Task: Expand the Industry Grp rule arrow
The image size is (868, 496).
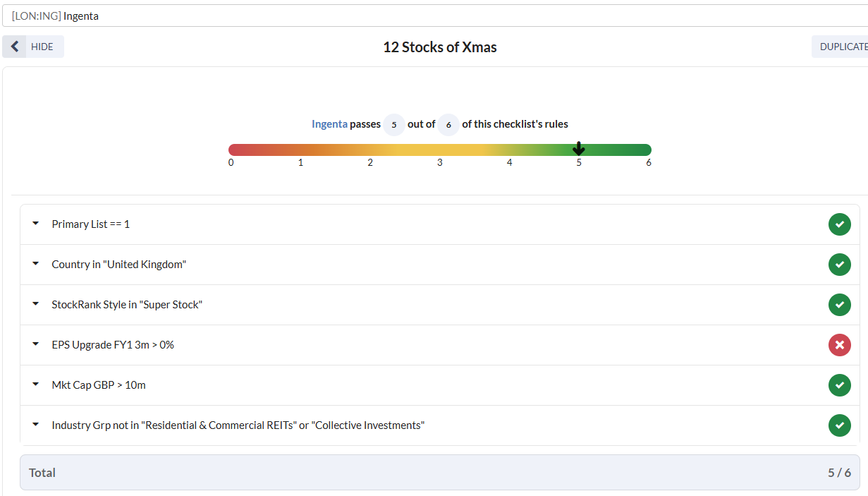Action: tap(36, 425)
